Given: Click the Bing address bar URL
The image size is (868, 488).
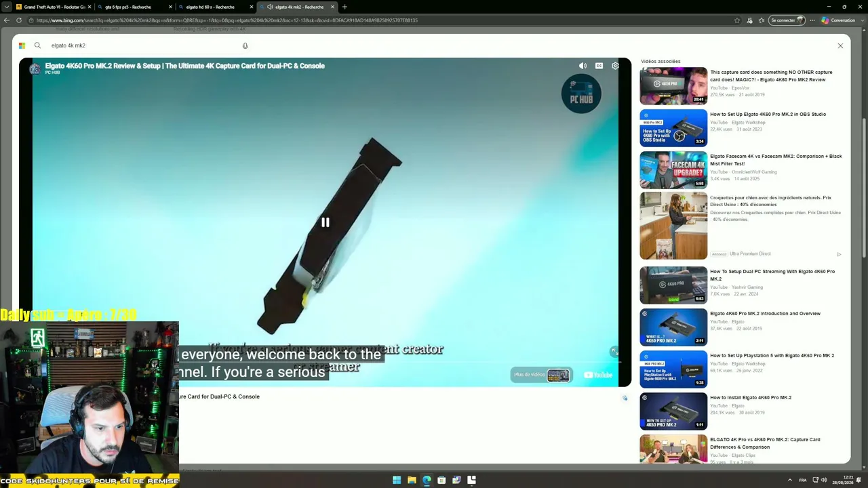Looking at the screenshot, I should click(x=226, y=20).
